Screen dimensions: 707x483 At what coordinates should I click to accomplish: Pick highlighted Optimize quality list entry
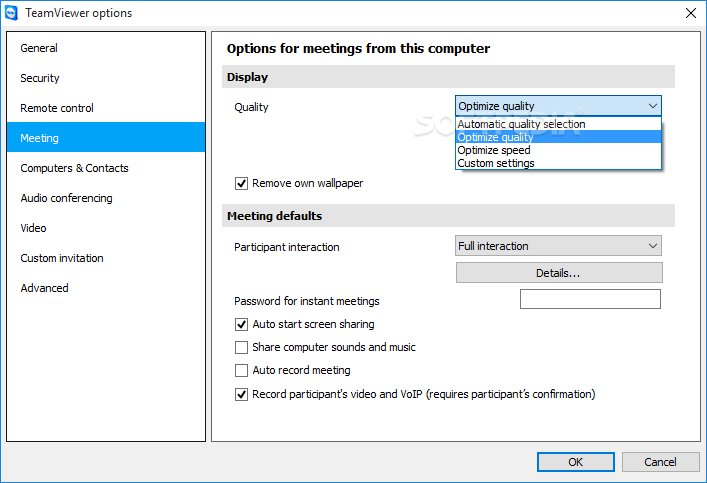click(x=558, y=137)
